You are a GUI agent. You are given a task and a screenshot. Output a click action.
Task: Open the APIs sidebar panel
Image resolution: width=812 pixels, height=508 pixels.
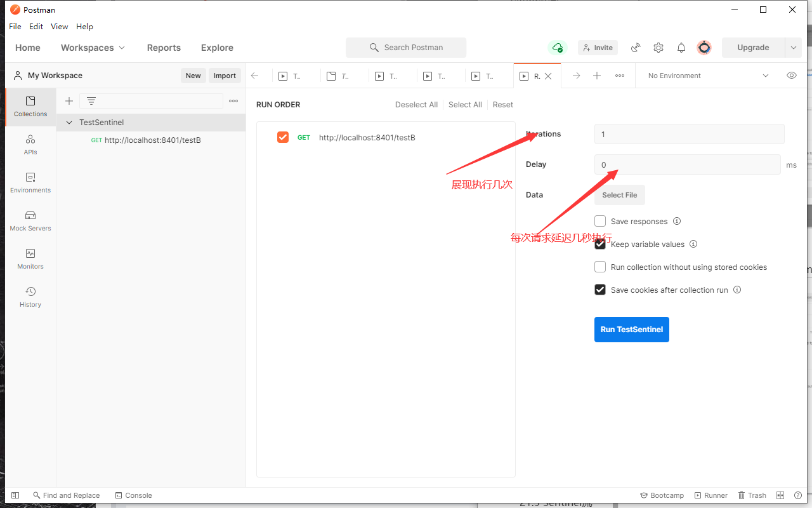click(30, 144)
